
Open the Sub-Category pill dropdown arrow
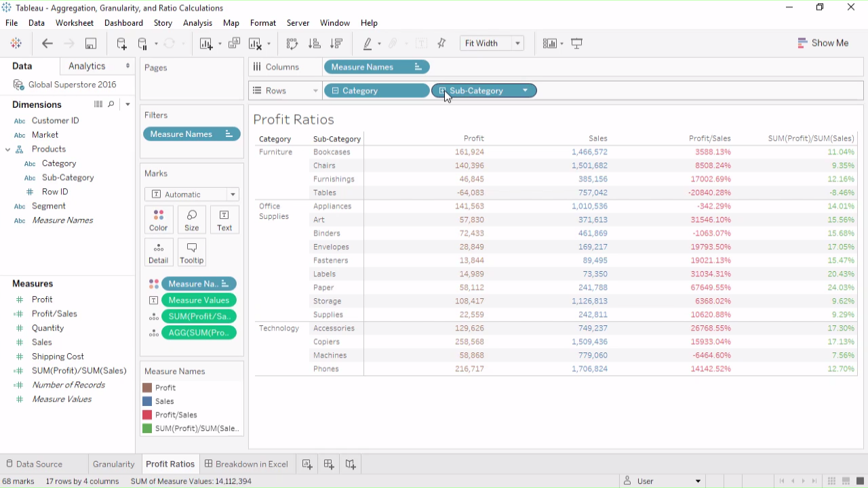pyautogui.click(x=525, y=91)
